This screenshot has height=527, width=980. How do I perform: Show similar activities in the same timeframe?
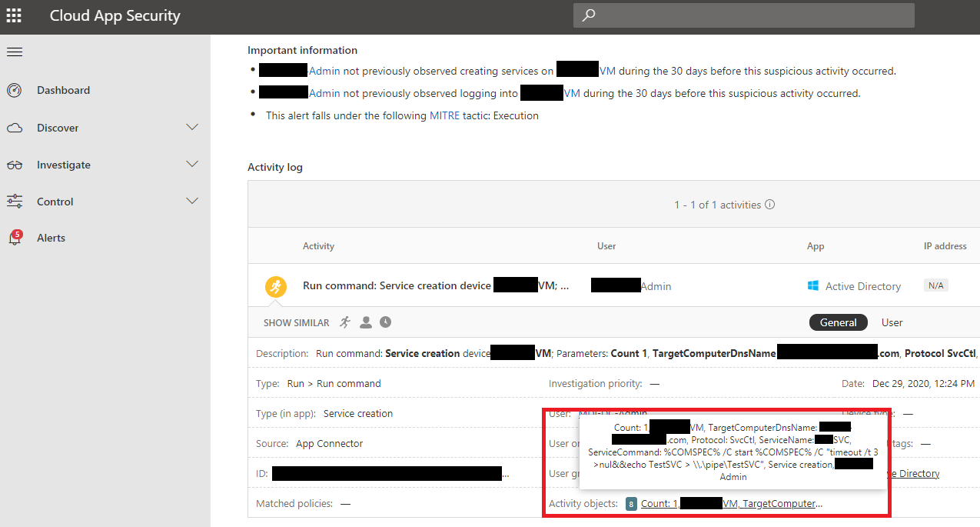[385, 322]
